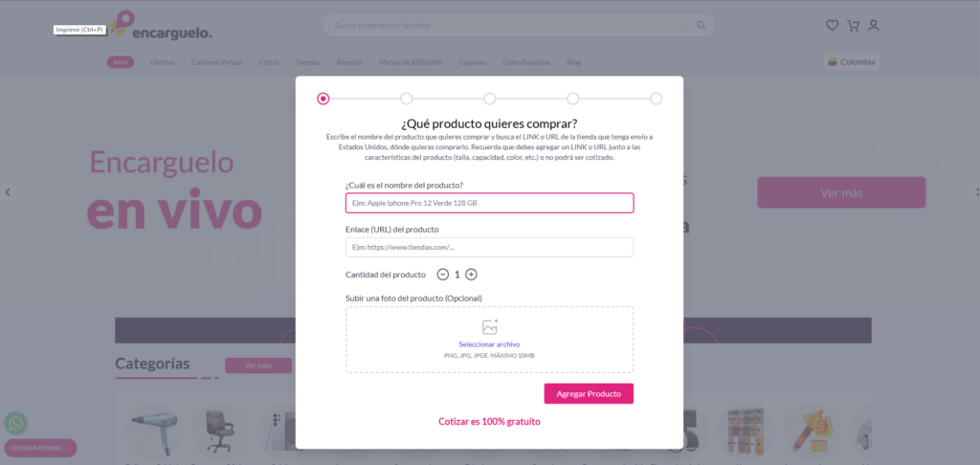Click the search magnifier icon
Viewport: 980px width, 465px height.
pos(702,26)
